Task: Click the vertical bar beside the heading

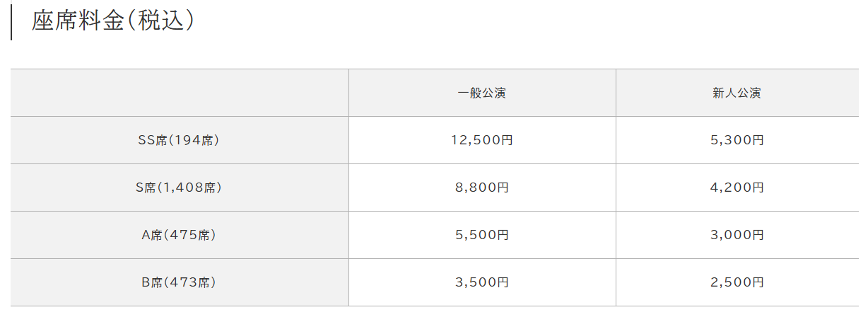Action: (11, 21)
